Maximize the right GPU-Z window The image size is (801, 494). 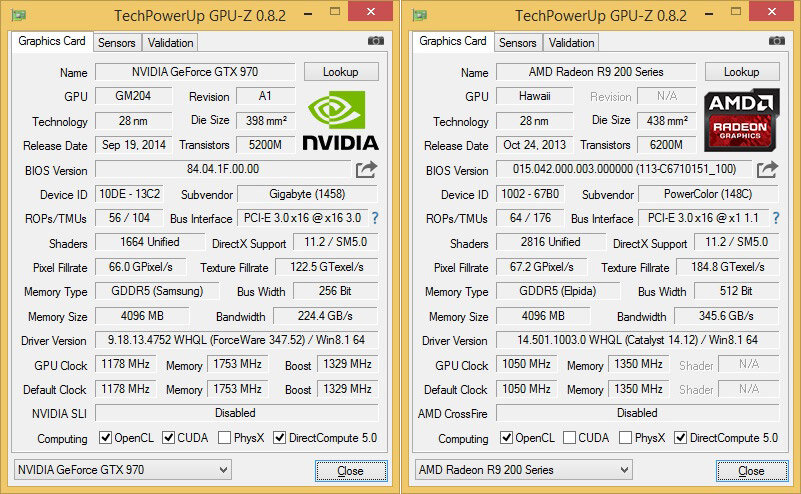(736, 11)
